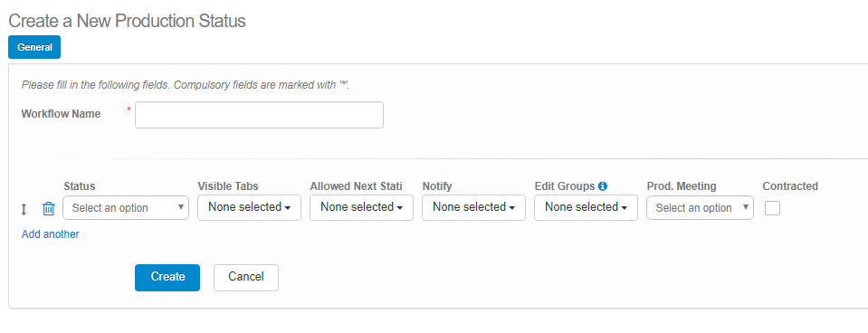The image size is (868, 333).
Task: Click the up-down reorder handle icon
Action: (x=24, y=209)
